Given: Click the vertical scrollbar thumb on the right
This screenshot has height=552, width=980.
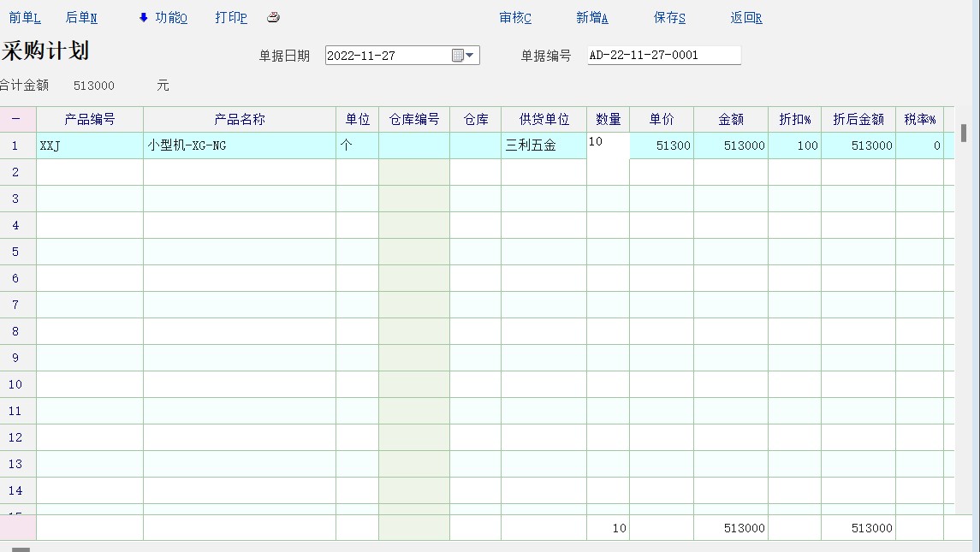Looking at the screenshot, I should coord(963,133).
